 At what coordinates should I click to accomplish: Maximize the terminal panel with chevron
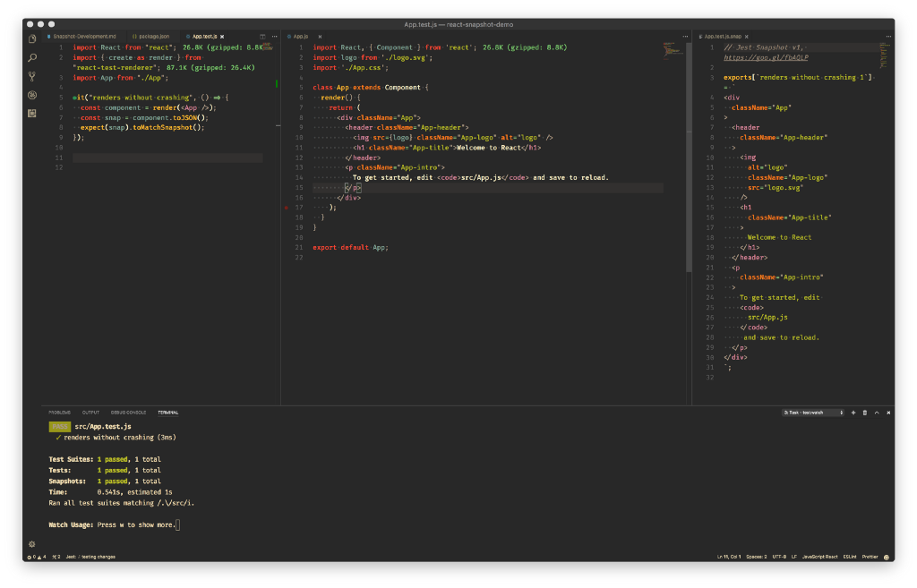[x=877, y=413]
